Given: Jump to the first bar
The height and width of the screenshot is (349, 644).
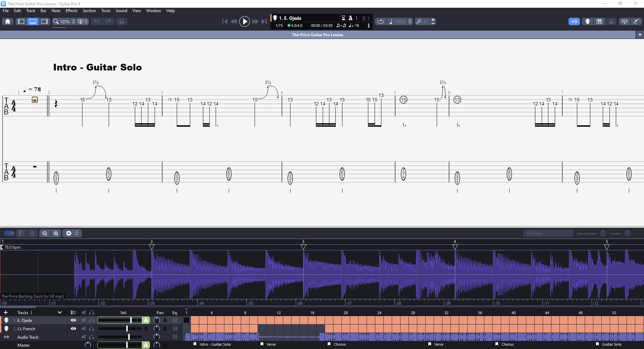Looking at the screenshot, I should point(225,21).
